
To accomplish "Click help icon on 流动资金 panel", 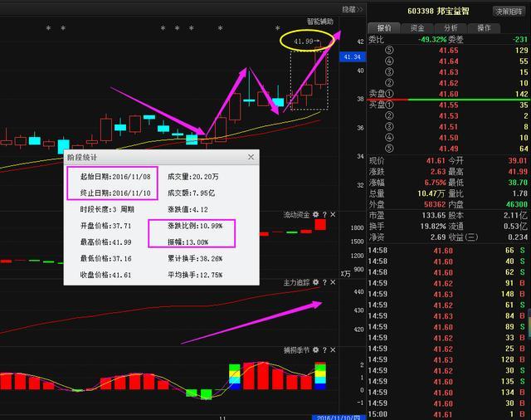I will [324, 214].
